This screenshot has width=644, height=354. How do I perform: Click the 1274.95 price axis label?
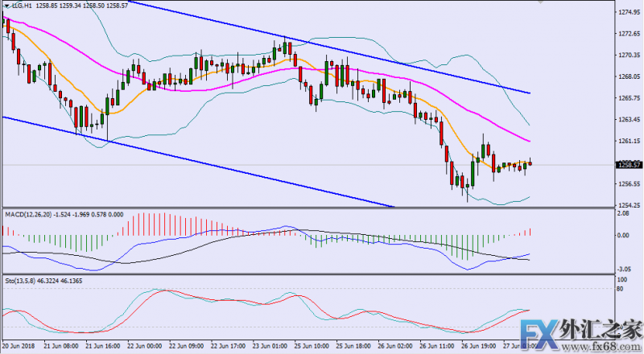pos(629,13)
